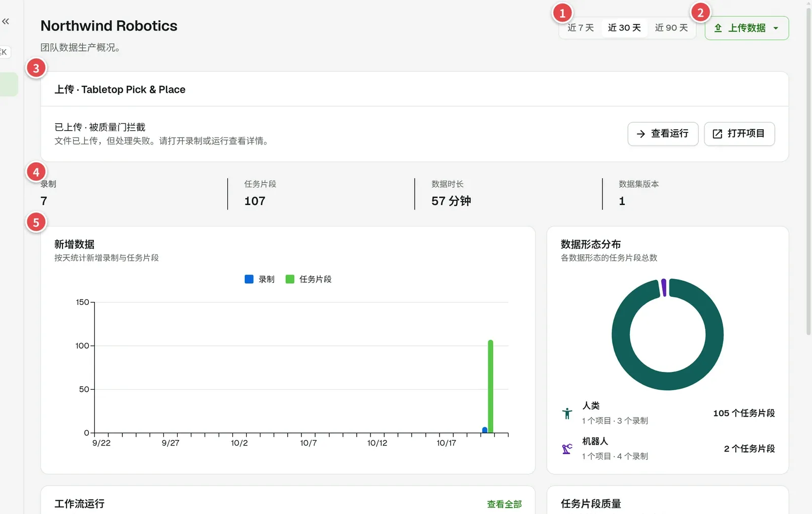Click the 1 个项目 · 3 个录制 text
The height and width of the screenshot is (514, 812).
(x=615, y=421)
